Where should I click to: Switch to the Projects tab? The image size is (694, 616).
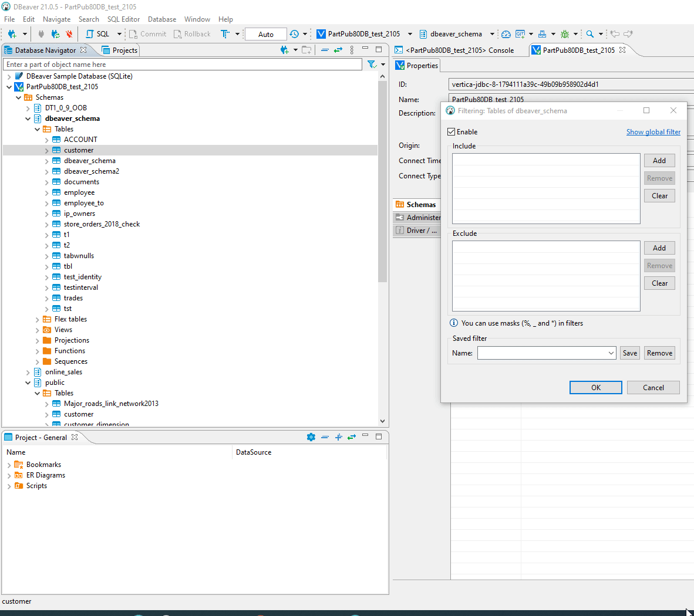tap(119, 50)
